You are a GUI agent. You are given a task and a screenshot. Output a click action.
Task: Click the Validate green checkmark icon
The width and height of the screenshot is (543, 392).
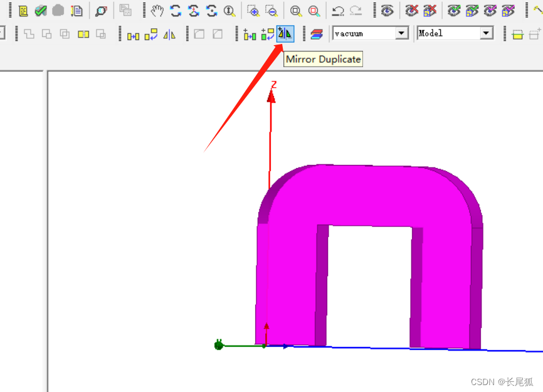pyautogui.click(x=41, y=11)
